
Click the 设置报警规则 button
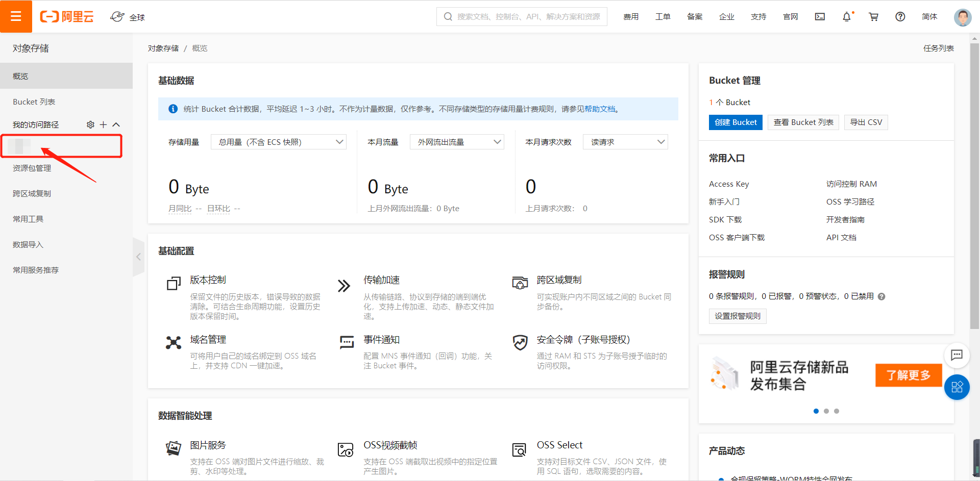[x=738, y=316]
